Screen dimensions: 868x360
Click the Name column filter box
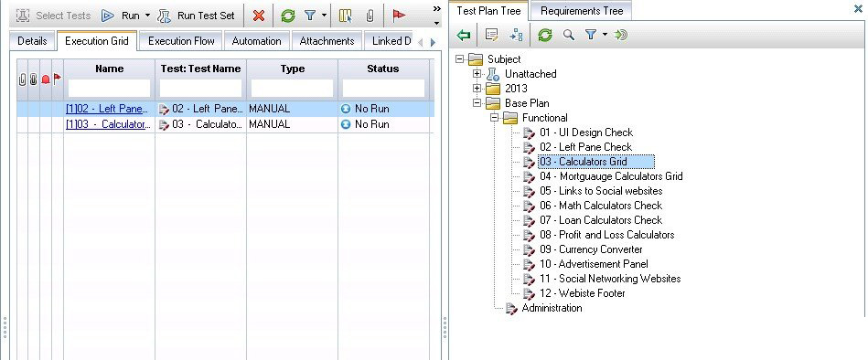coord(109,88)
